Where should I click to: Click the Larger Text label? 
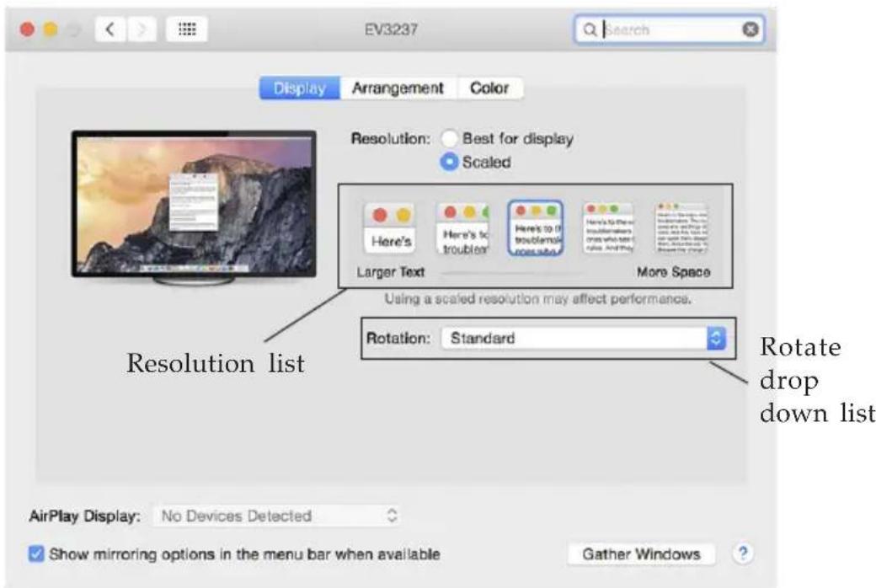tap(391, 272)
